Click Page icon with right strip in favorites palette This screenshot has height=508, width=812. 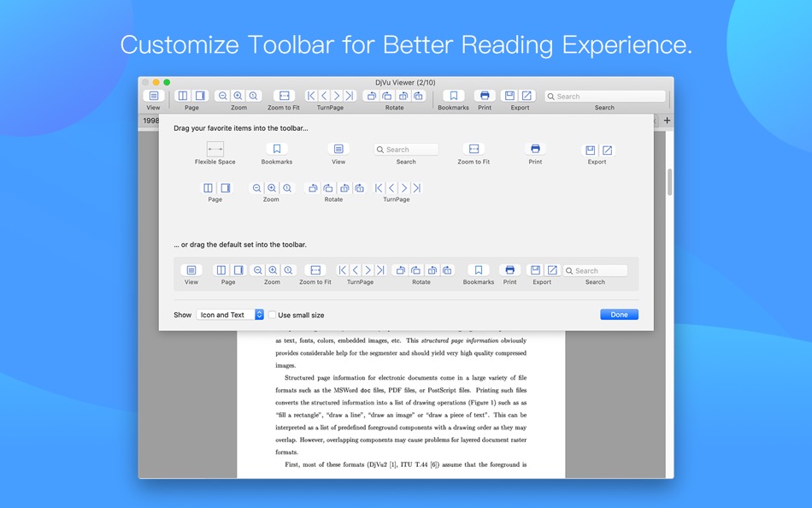point(226,187)
